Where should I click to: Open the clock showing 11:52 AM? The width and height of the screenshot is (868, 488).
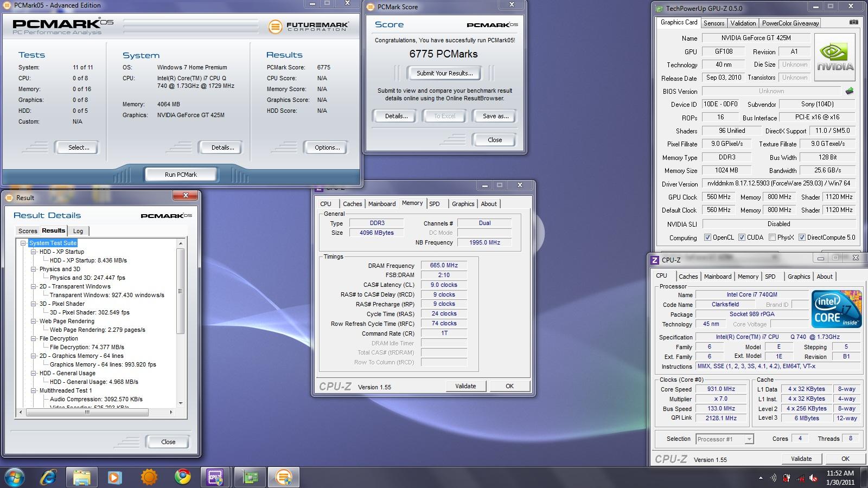tap(840, 478)
